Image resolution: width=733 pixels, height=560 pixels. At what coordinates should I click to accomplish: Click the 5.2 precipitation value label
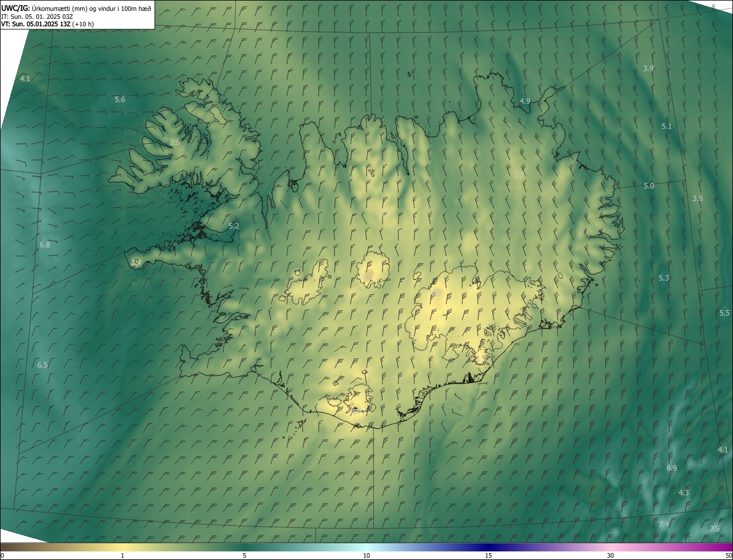tap(234, 226)
